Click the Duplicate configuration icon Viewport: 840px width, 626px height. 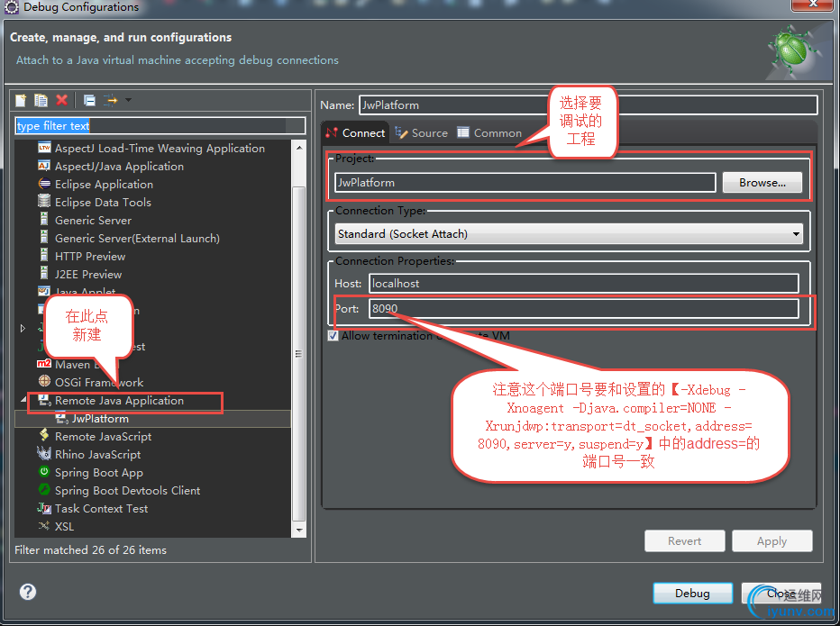[41, 100]
